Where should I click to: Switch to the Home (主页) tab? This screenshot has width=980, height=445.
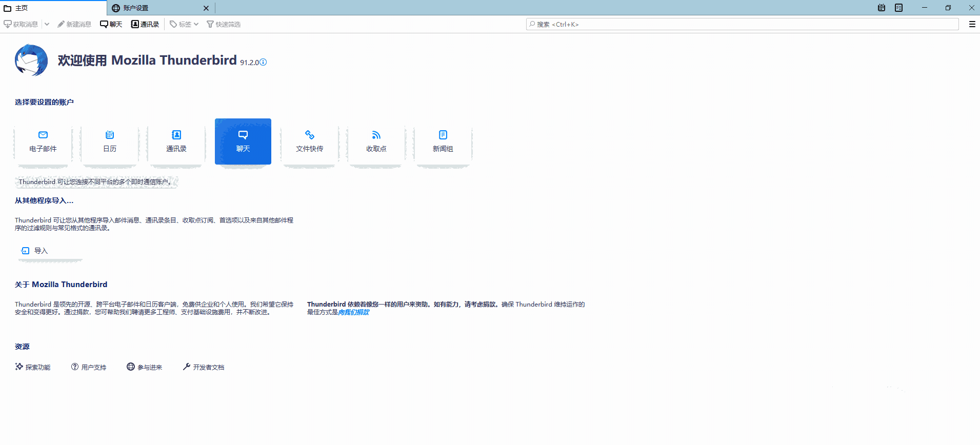click(53, 8)
